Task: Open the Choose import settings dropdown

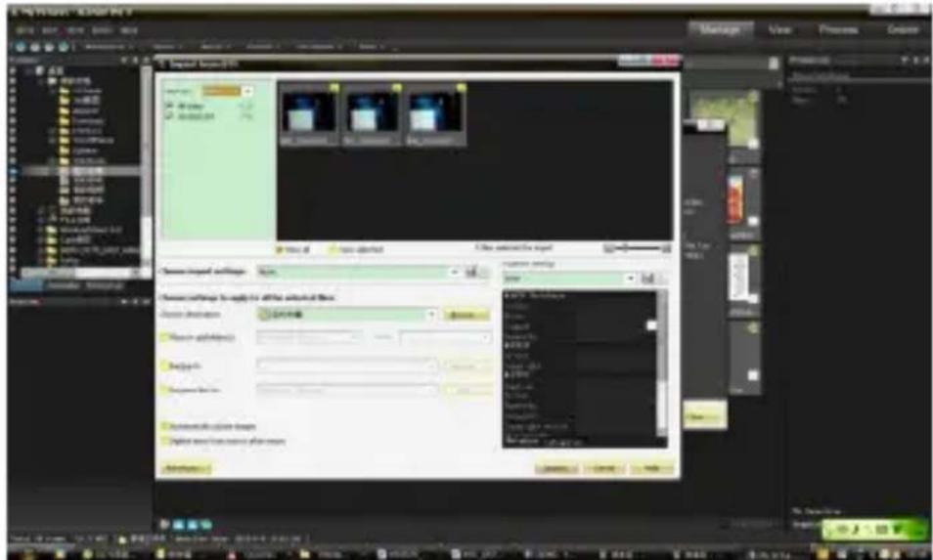Action: click(x=454, y=271)
